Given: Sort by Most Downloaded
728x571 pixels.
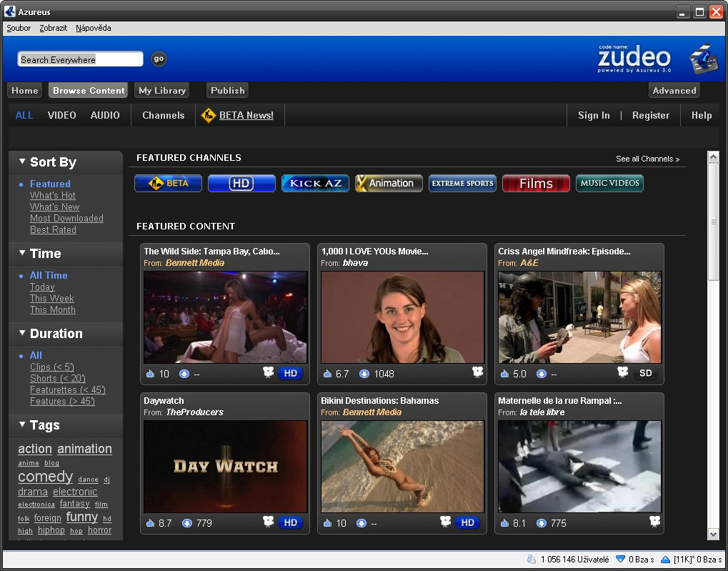Looking at the screenshot, I should (x=66, y=218).
